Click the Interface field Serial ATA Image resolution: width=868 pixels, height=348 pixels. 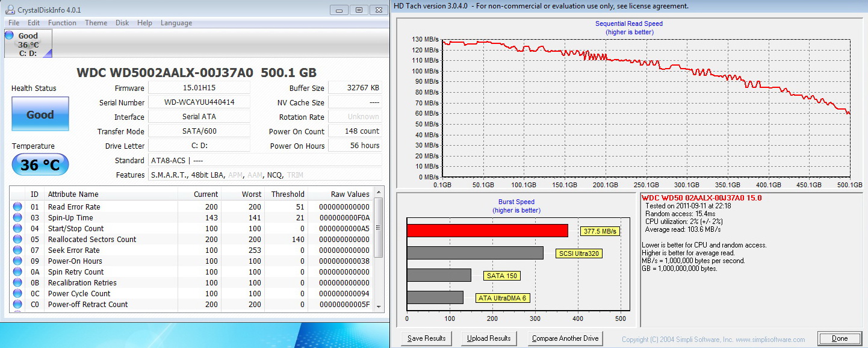point(199,117)
